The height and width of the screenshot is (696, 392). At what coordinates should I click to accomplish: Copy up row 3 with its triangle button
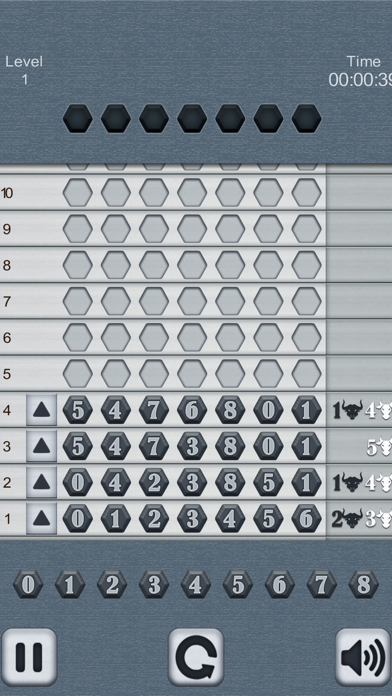[x=41, y=446]
